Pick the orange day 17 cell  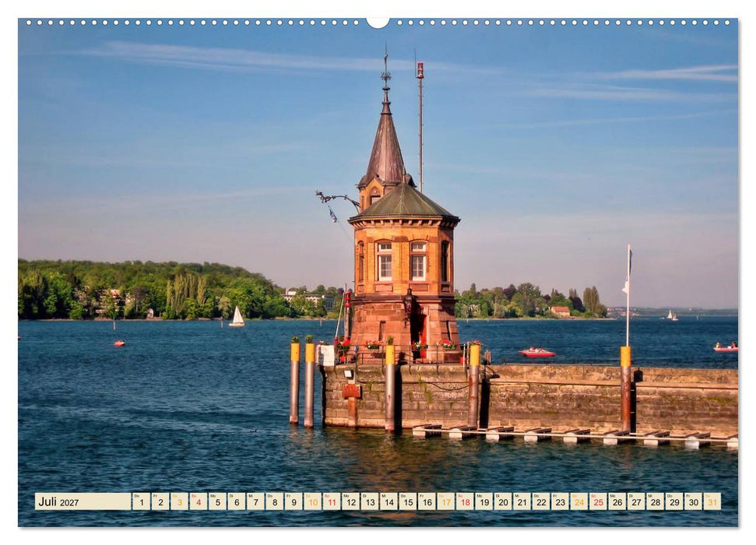coord(446,501)
